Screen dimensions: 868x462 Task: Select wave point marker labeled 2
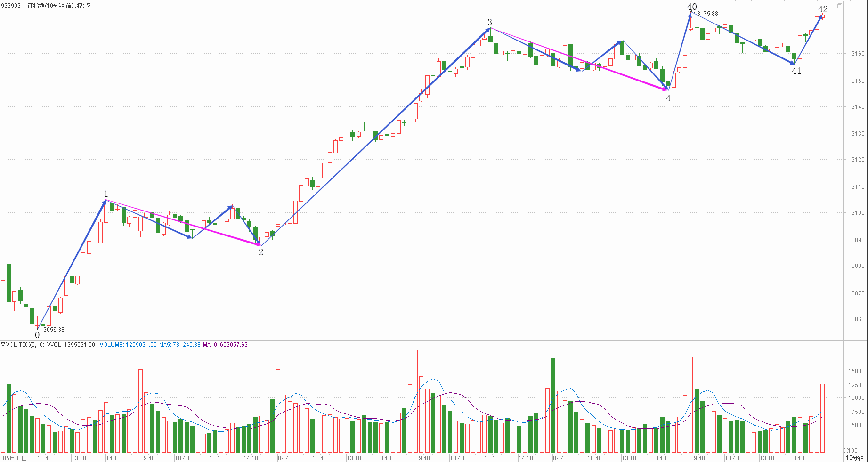(x=261, y=252)
